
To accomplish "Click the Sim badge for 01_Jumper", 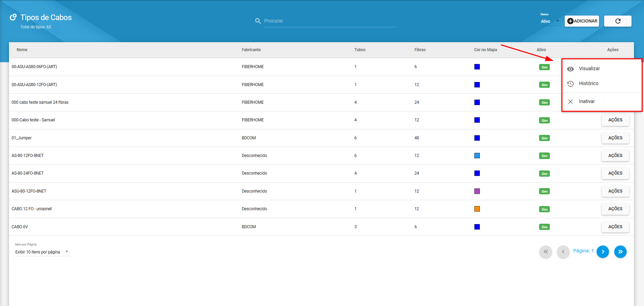I will 544,138.
